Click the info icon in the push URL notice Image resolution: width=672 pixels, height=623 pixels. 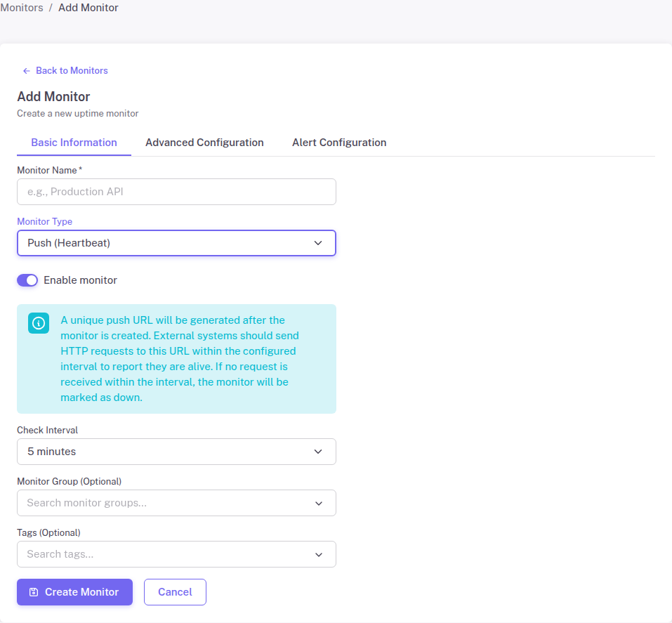tap(38, 323)
